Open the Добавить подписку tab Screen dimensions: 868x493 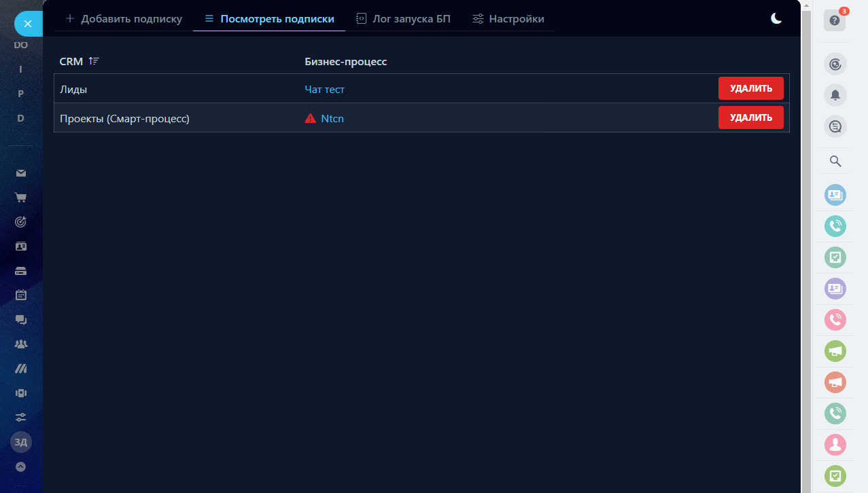coord(124,19)
